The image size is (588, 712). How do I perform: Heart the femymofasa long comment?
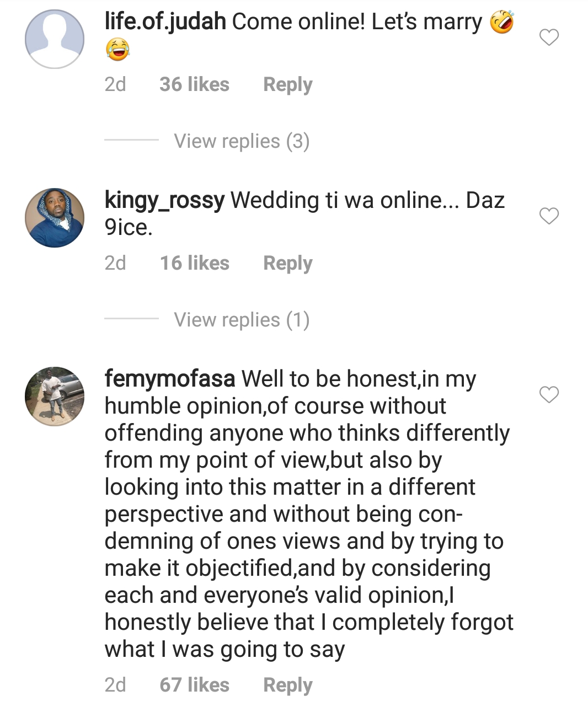549,395
